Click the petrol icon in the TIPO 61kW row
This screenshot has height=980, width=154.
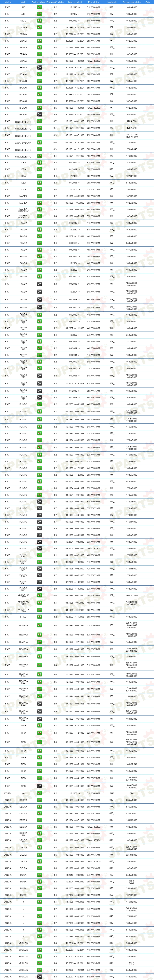pos(40,757)
